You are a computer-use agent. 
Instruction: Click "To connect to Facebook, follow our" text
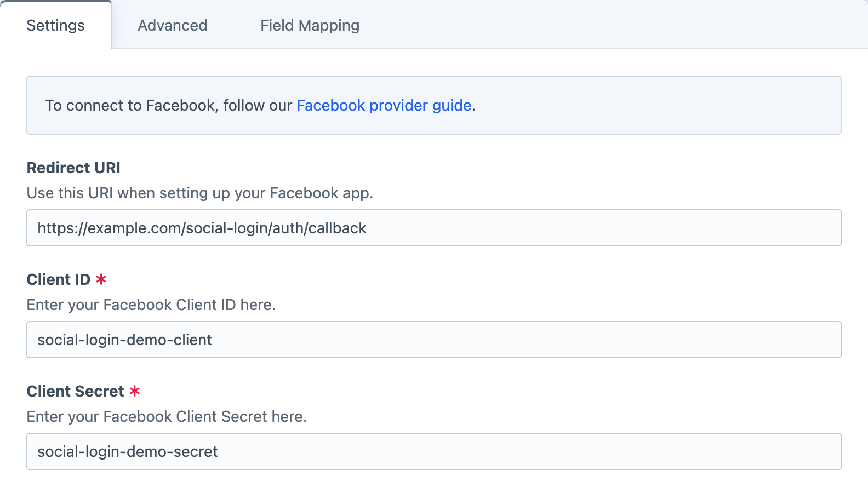169,105
